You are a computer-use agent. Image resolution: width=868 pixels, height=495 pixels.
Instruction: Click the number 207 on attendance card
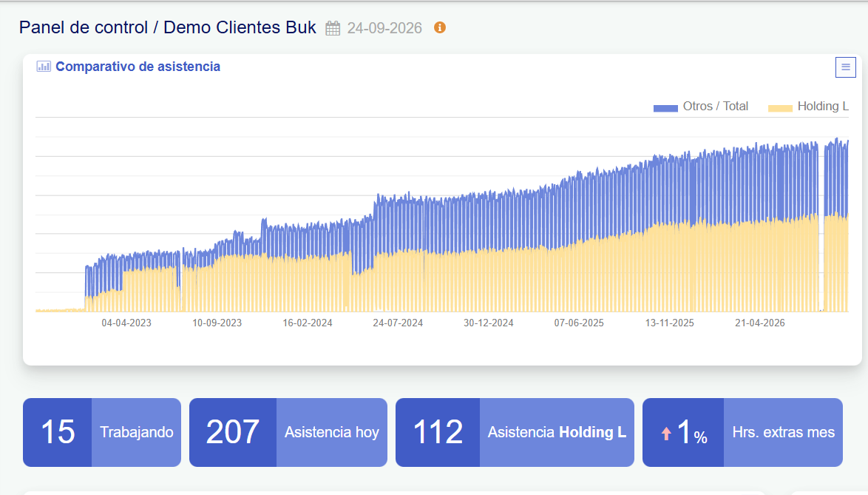(x=232, y=432)
